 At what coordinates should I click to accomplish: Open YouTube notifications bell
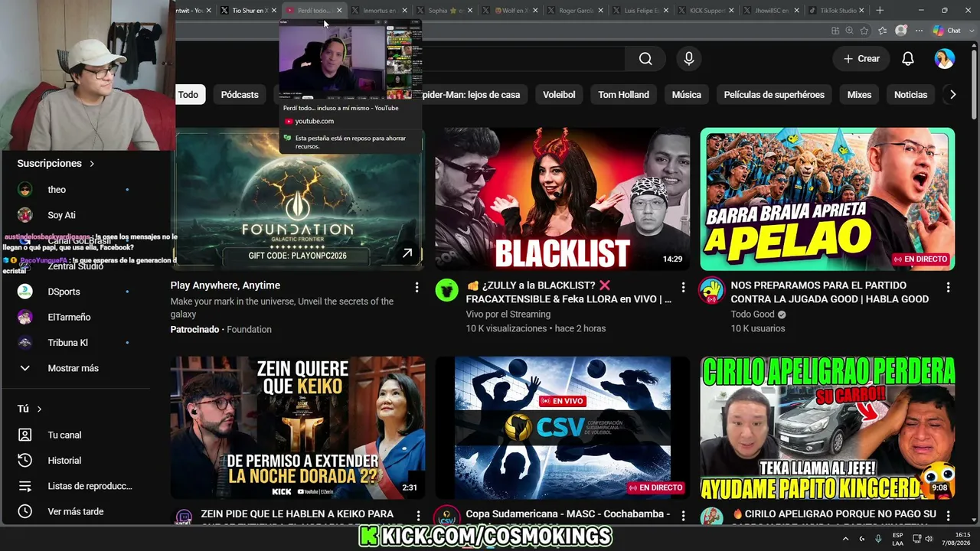(x=907, y=59)
